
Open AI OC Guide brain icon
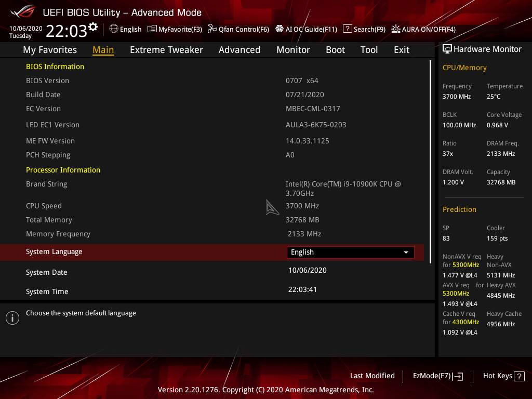tap(279, 29)
